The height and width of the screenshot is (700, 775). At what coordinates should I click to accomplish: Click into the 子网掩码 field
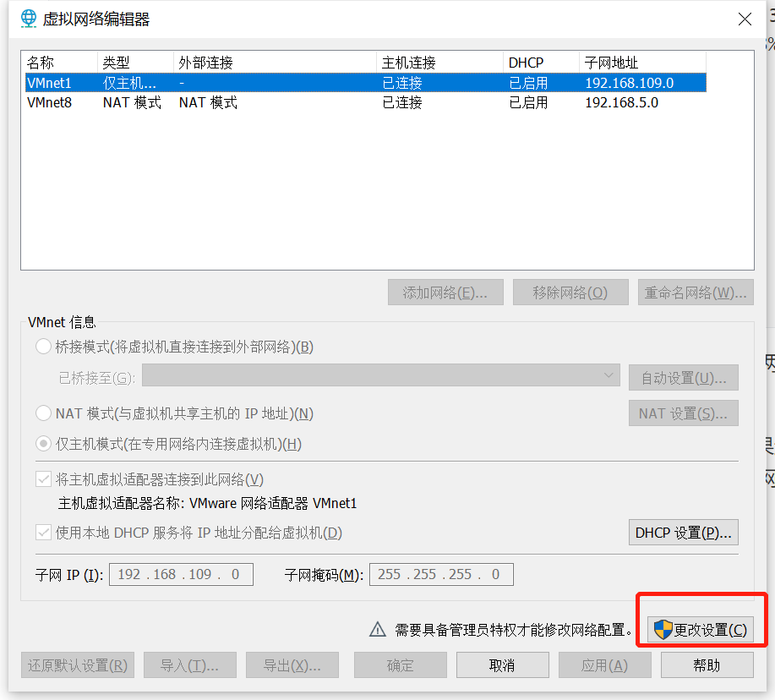click(439, 575)
